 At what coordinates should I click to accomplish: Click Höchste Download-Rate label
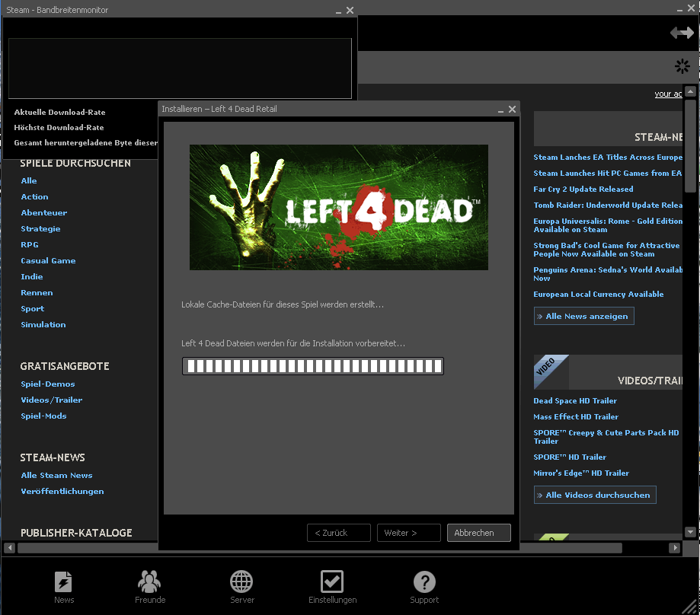pos(59,128)
